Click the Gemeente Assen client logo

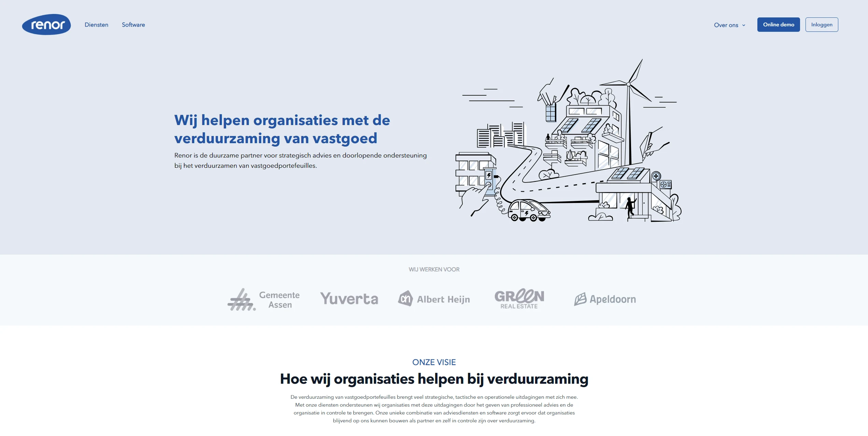262,298
